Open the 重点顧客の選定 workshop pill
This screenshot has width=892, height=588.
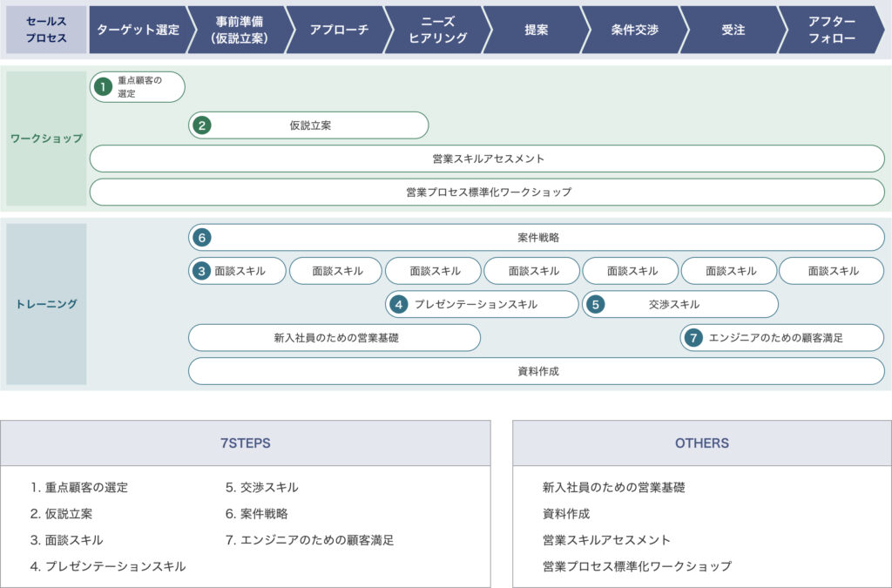click(137, 87)
